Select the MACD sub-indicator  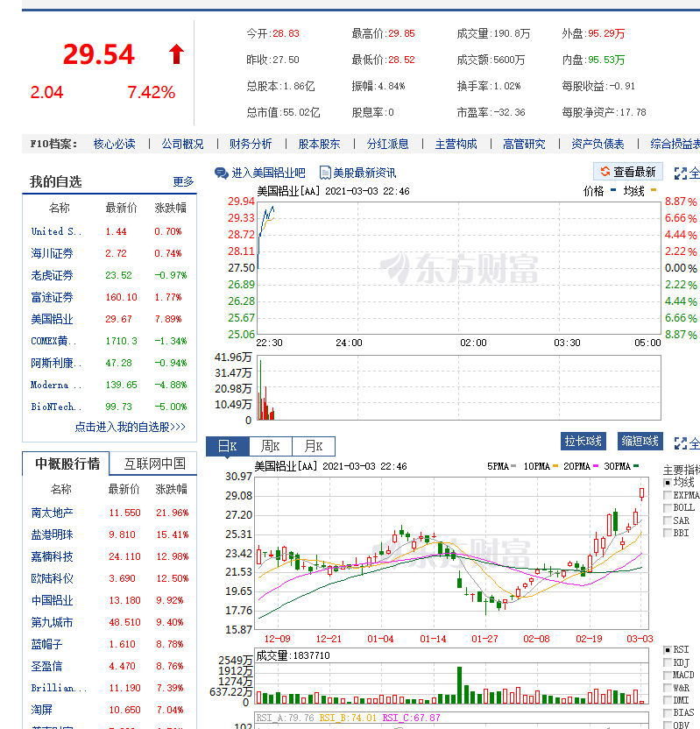[668, 675]
